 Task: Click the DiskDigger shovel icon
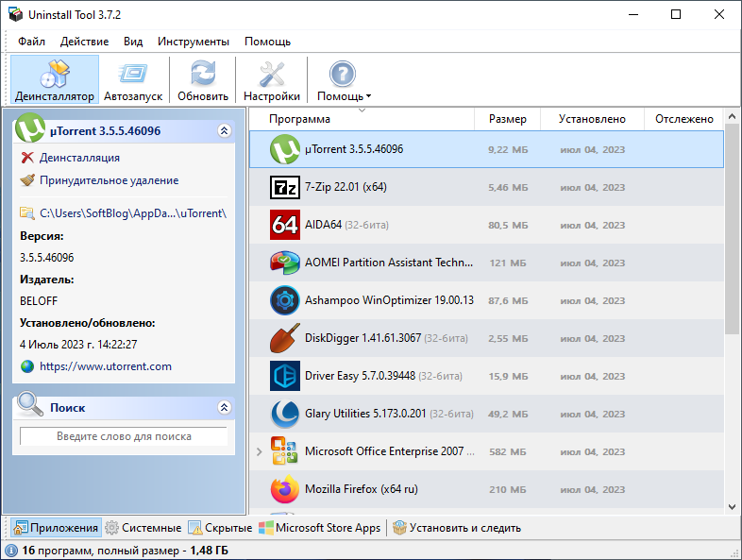[285, 338]
